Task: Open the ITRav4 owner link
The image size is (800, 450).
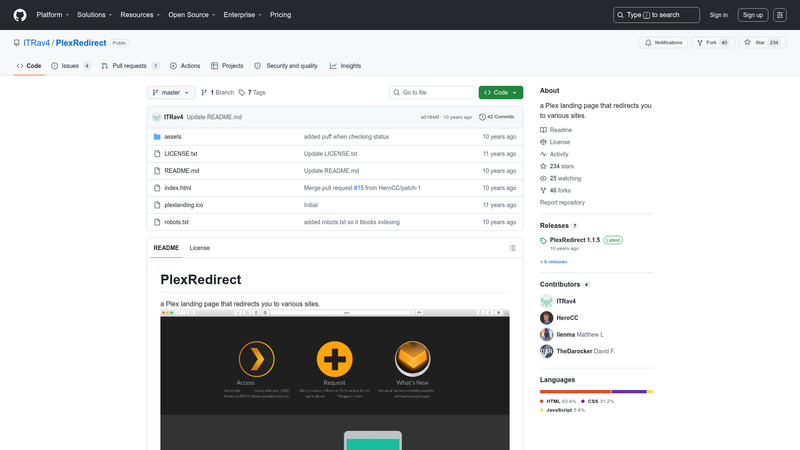Action: point(37,43)
